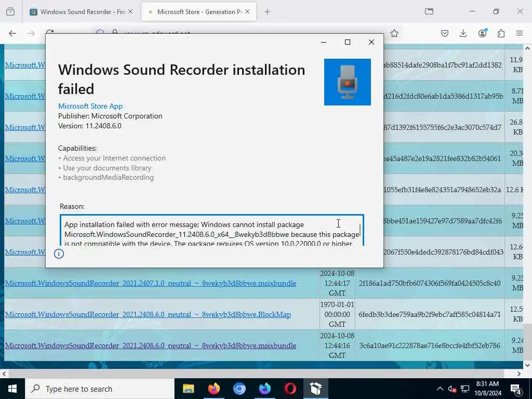Image resolution: width=532 pixels, height=399 pixels.
Task: Open the 2021.2407.1.0 msixbundle download link
Action: (151, 283)
